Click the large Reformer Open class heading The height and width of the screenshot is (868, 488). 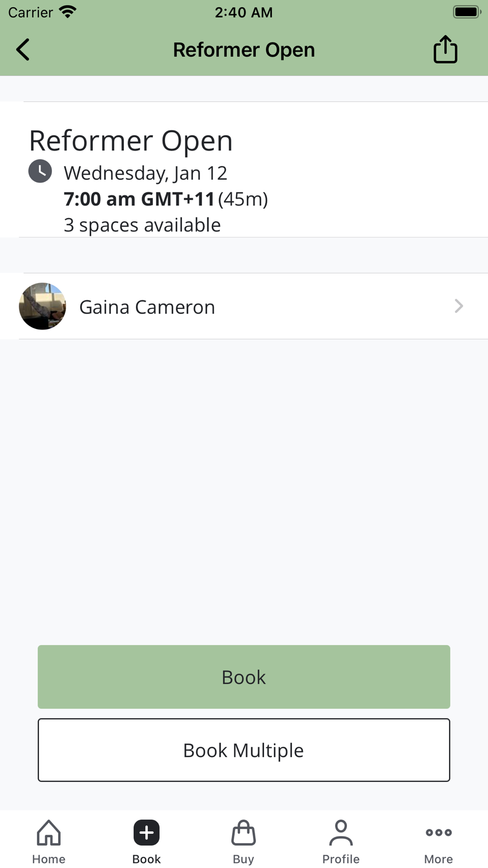[x=131, y=141]
